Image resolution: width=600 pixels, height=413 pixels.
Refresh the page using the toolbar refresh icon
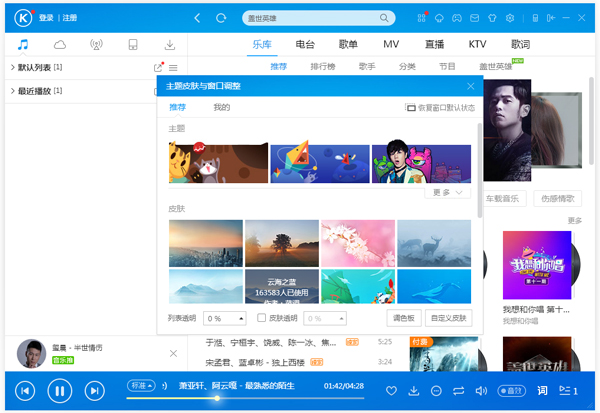coord(220,18)
